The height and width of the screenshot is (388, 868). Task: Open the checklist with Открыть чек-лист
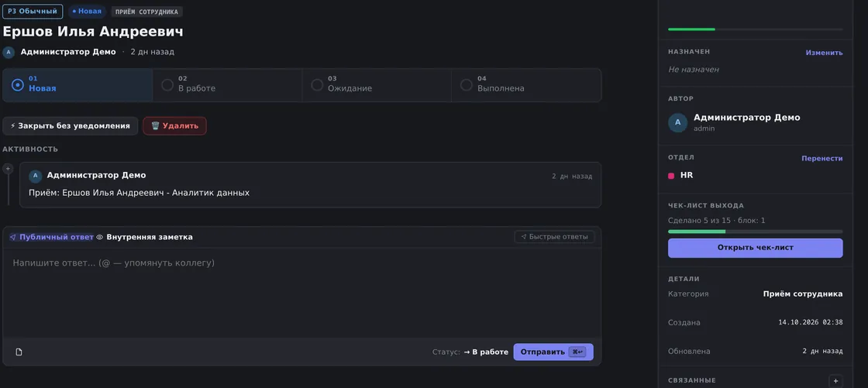point(755,248)
